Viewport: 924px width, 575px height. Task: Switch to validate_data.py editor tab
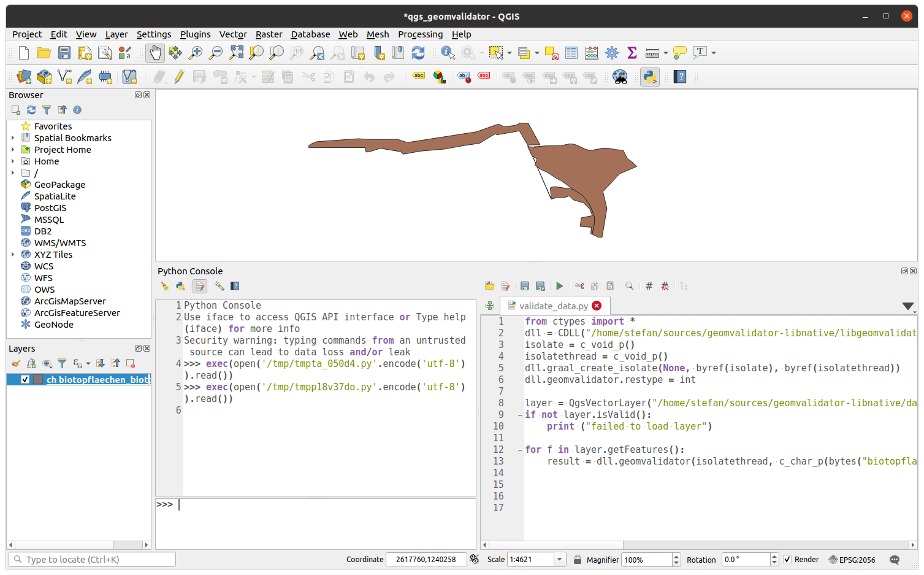pyautogui.click(x=554, y=306)
